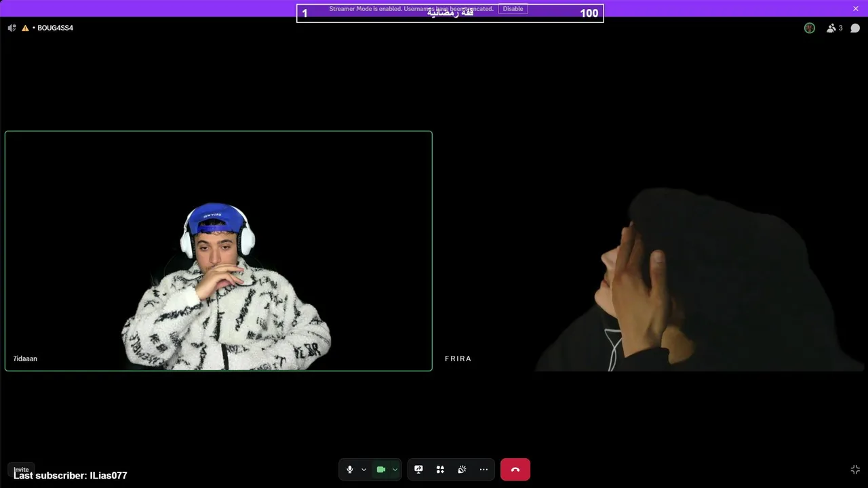
Task: Mute the microphone
Action: 350,470
